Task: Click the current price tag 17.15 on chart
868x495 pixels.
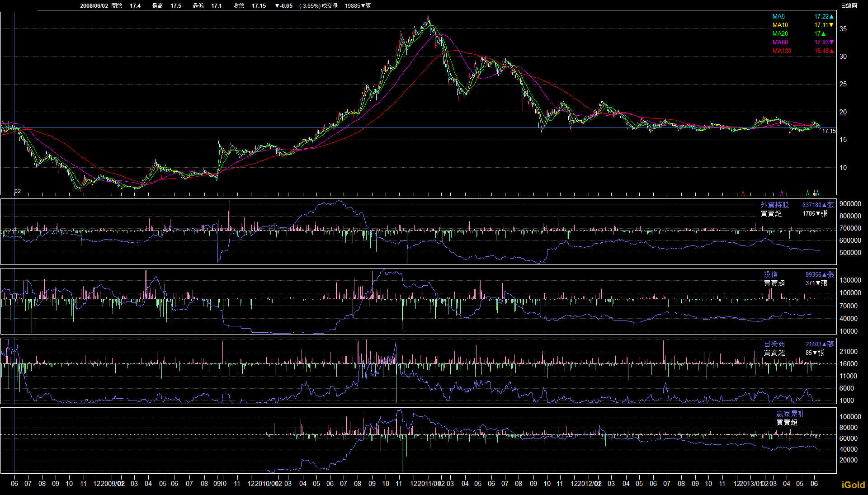Action: [829, 131]
